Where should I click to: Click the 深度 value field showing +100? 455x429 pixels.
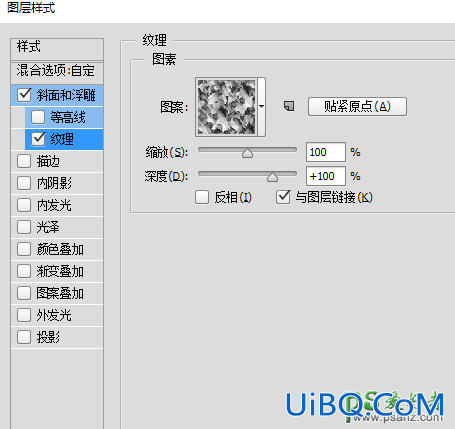[326, 176]
